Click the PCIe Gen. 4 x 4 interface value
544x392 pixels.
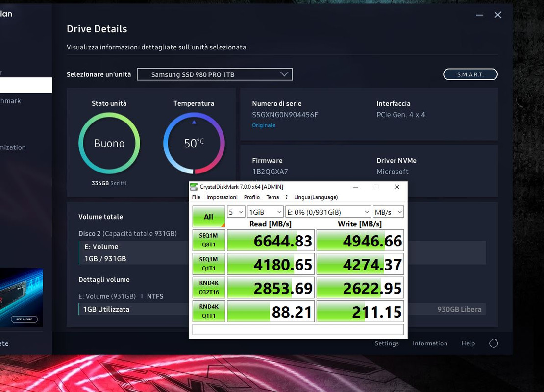click(401, 115)
